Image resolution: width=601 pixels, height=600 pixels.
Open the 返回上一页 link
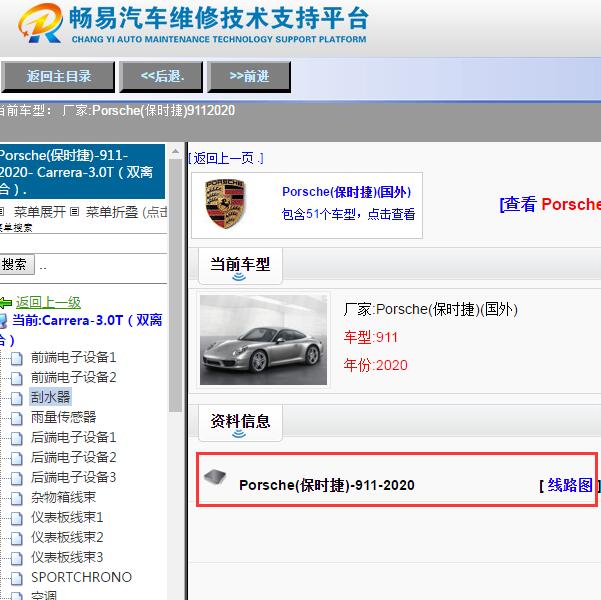pyautogui.click(x=226, y=158)
